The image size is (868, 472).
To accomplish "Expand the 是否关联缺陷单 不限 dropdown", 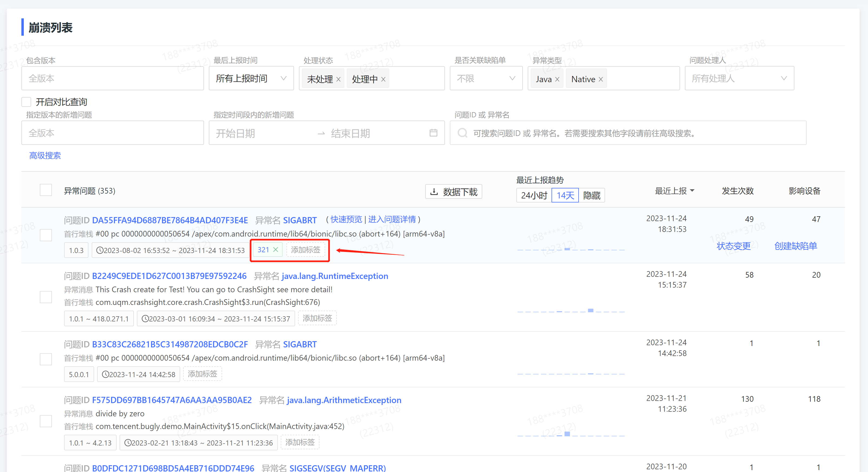I will pos(486,78).
